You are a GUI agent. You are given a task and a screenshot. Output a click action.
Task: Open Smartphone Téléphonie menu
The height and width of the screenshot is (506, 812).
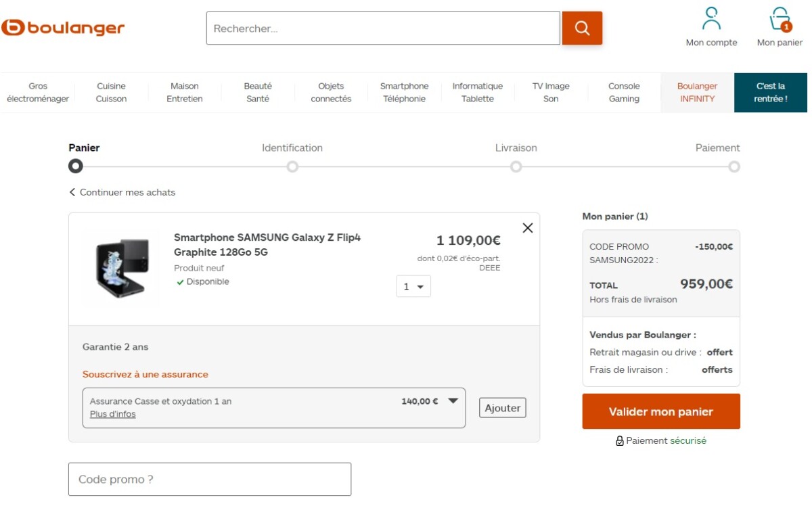(404, 93)
